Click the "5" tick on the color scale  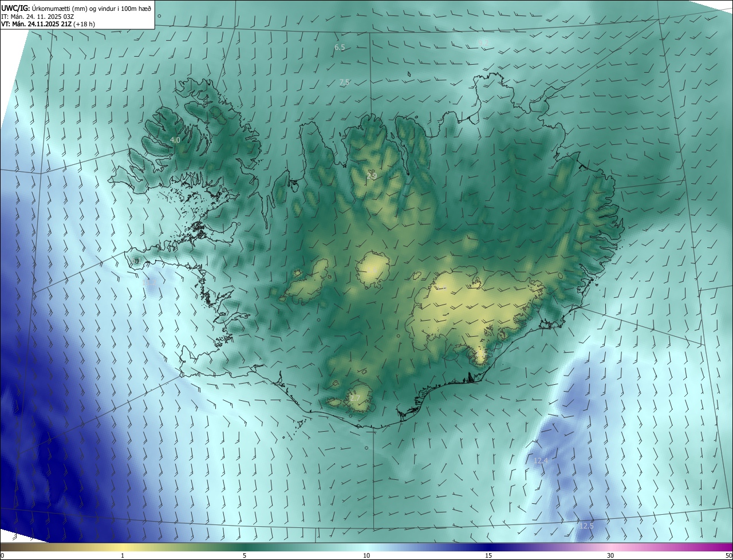[245, 555]
